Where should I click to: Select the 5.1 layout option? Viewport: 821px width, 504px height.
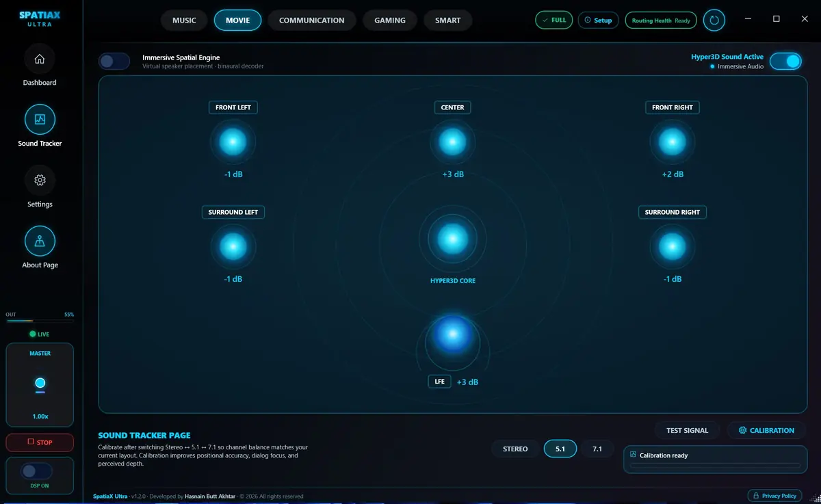coord(560,449)
